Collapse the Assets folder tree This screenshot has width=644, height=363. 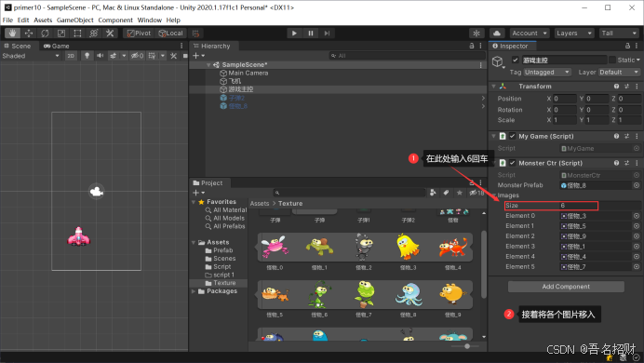[194, 242]
